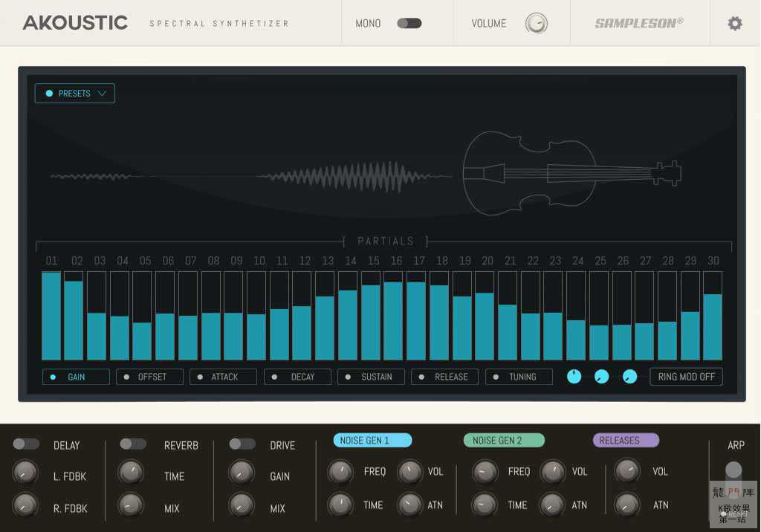Toggle the MONO switch
761x532 pixels.
[409, 23]
